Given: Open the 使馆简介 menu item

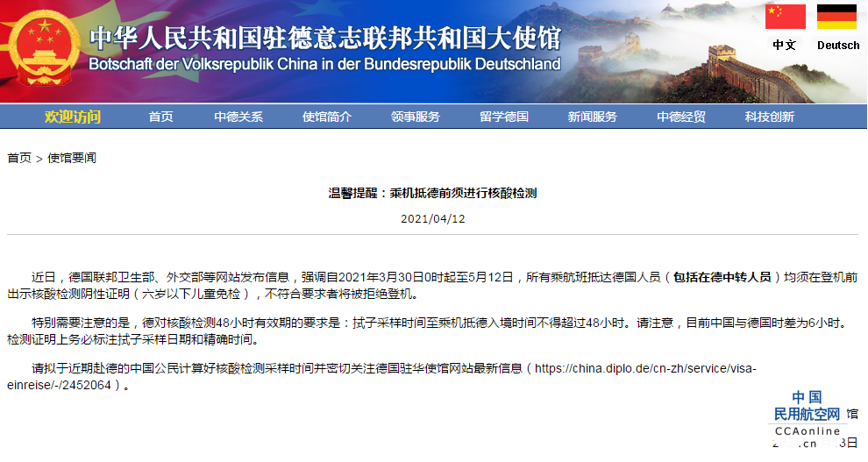Looking at the screenshot, I should pos(327,117).
